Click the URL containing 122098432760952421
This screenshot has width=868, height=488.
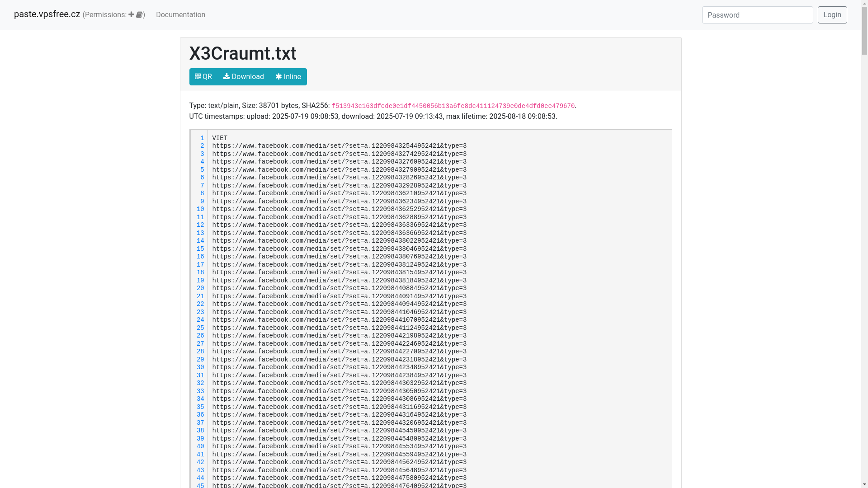point(340,162)
